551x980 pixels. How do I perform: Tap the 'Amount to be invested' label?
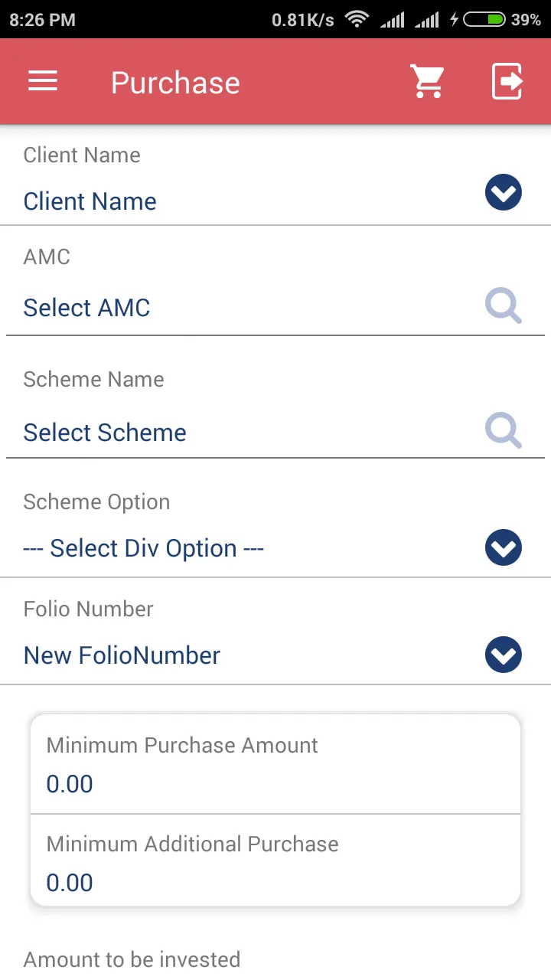coord(132,959)
